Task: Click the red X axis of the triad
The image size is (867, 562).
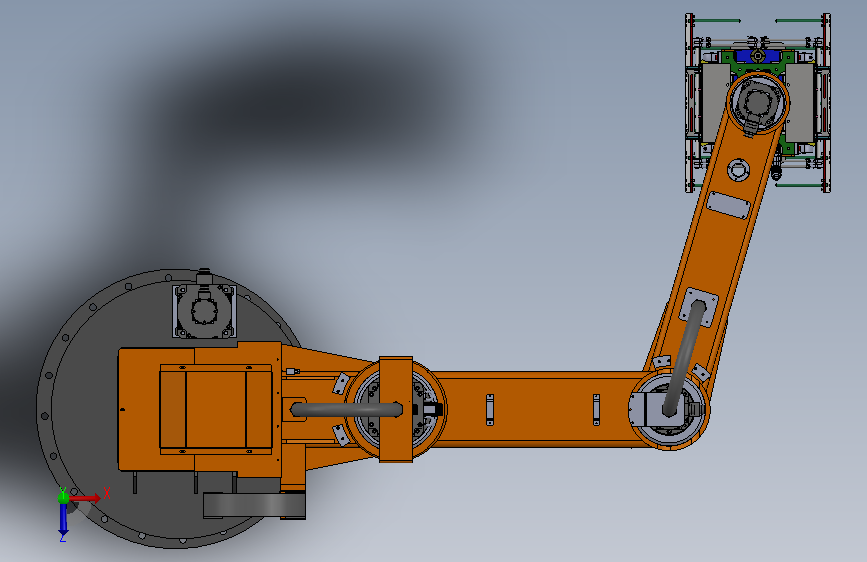Action: point(86,498)
